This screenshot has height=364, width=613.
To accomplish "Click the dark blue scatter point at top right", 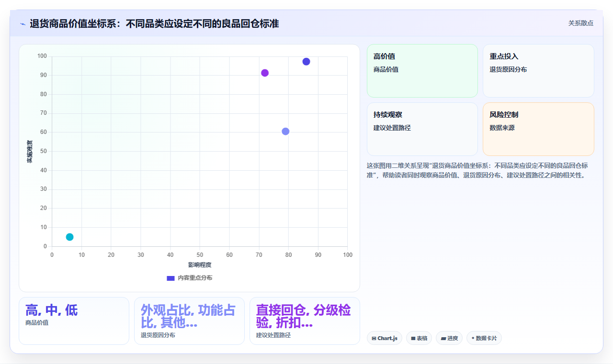I will [306, 62].
